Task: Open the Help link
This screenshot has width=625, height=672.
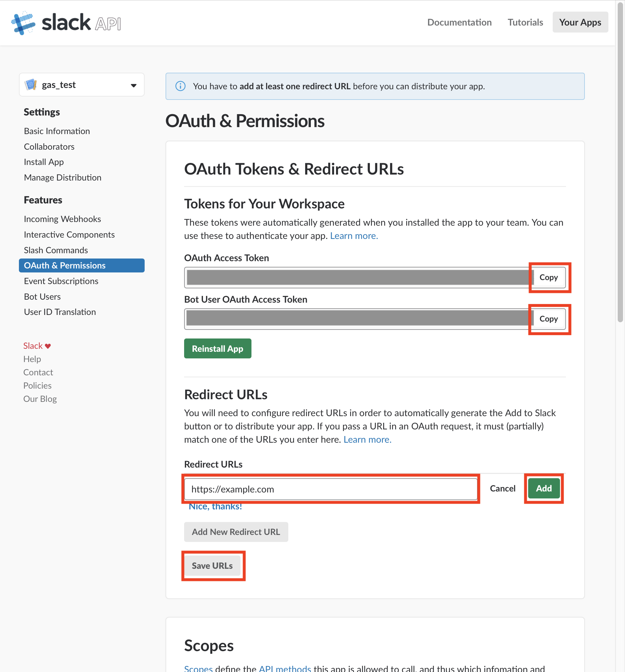Action: (32, 359)
